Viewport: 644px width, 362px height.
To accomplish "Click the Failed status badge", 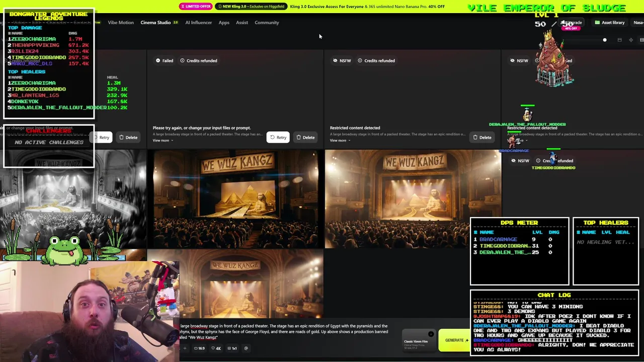I will pyautogui.click(x=165, y=61).
